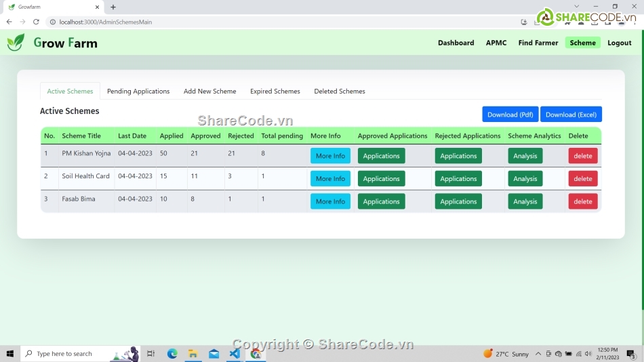Open the Windows Start menu
The width and height of the screenshot is (644, 362).
click(x=10, y=354)
